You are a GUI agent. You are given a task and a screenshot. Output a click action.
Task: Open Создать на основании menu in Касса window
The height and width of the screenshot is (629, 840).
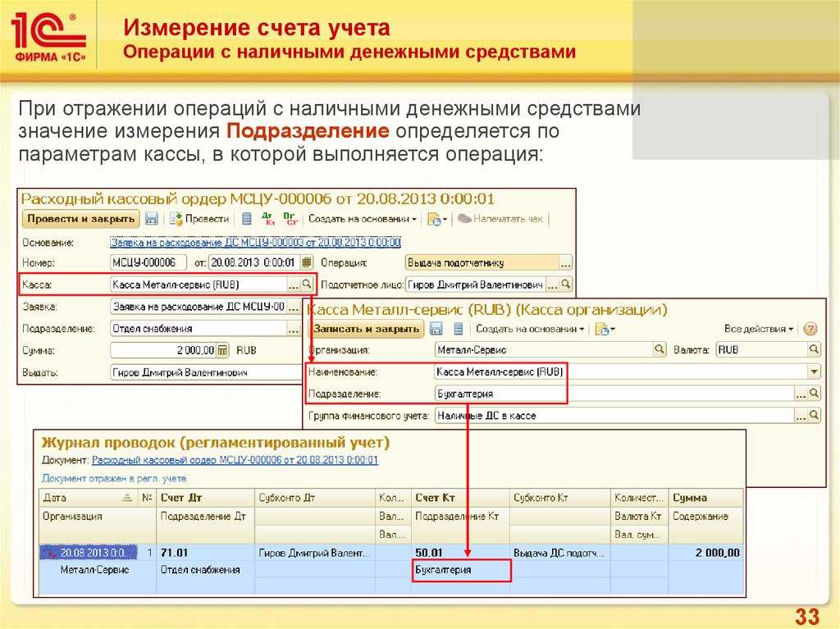pyautogui.click(x=529, y=329)
